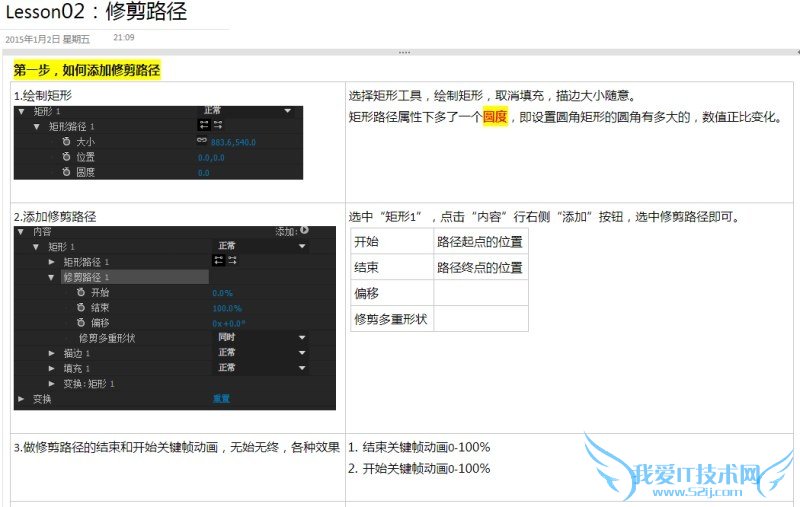
Task: Click the 添加 arrow button in the 内容 row
Action: click(x=305, y=231)
